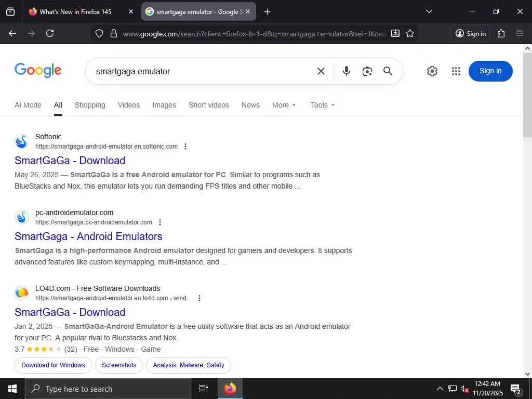Open Google quick settings gear
The height and width of the screenshot is (399, 532).
(432, 71)
